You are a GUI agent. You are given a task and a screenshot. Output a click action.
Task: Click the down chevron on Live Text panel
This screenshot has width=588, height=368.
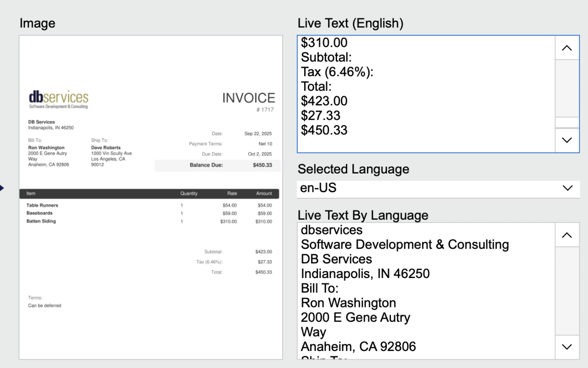[x=567, y=140]
